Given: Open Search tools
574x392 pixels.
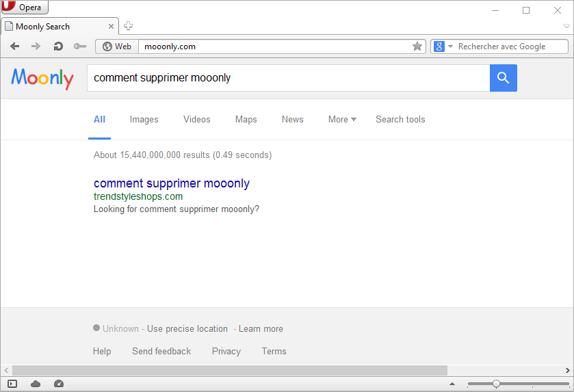Looking at the screenshot, I should click(x=400, y=120).
